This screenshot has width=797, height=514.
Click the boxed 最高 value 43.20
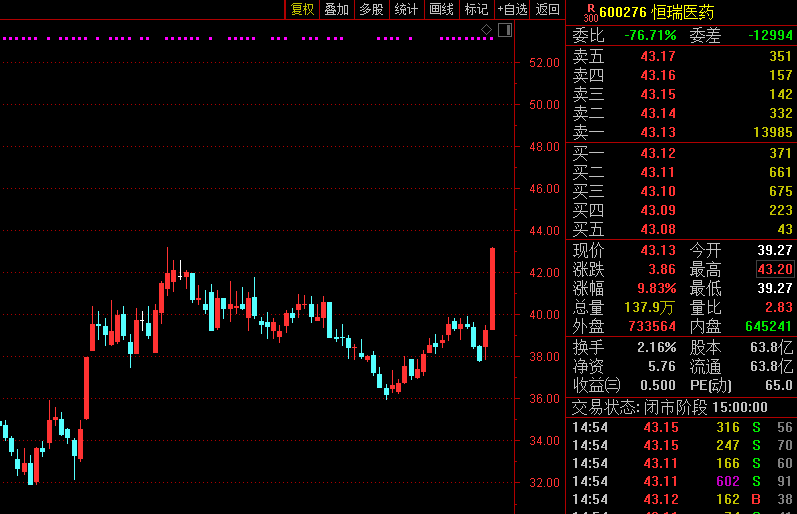coord(775,270)
